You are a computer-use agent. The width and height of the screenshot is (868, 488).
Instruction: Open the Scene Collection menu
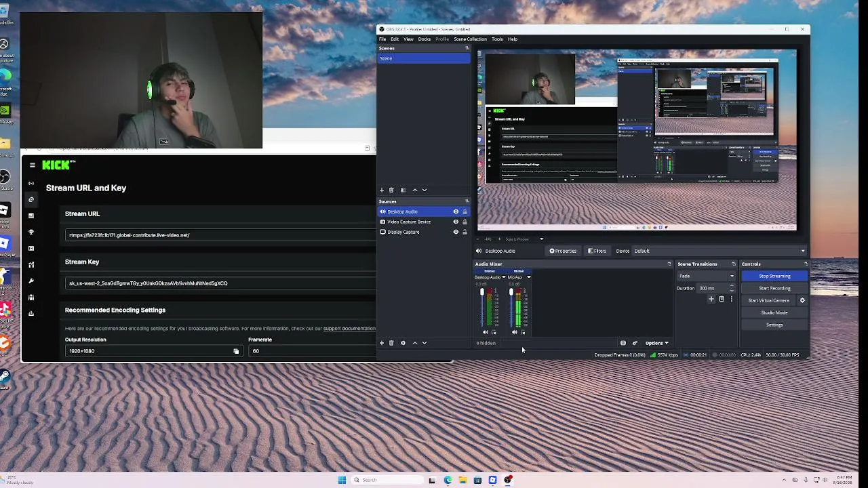point(471,39)
